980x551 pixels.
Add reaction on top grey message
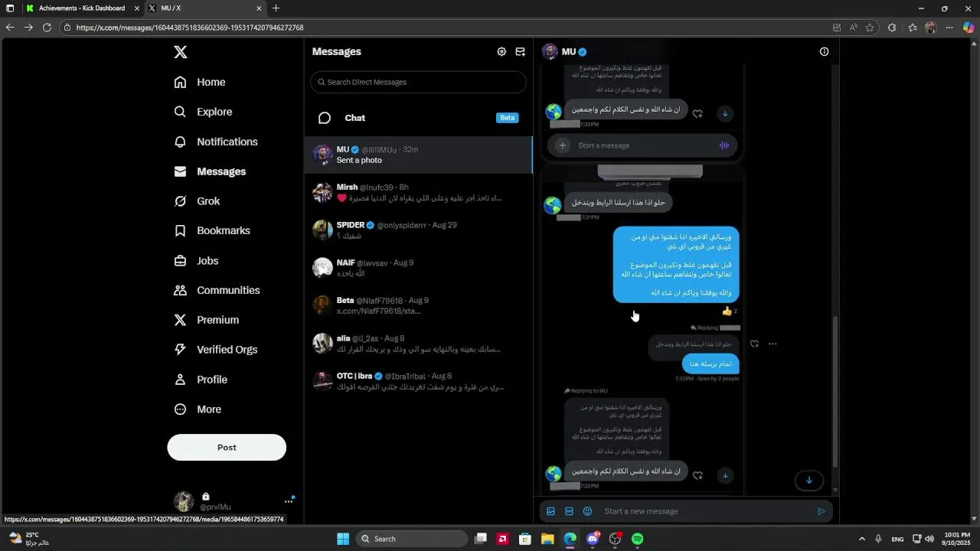click(697, 114)
